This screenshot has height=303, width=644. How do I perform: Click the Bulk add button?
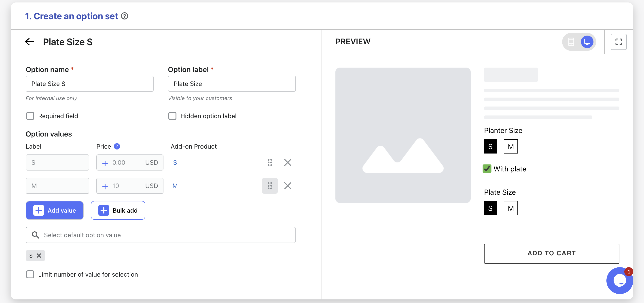(118, 210)
